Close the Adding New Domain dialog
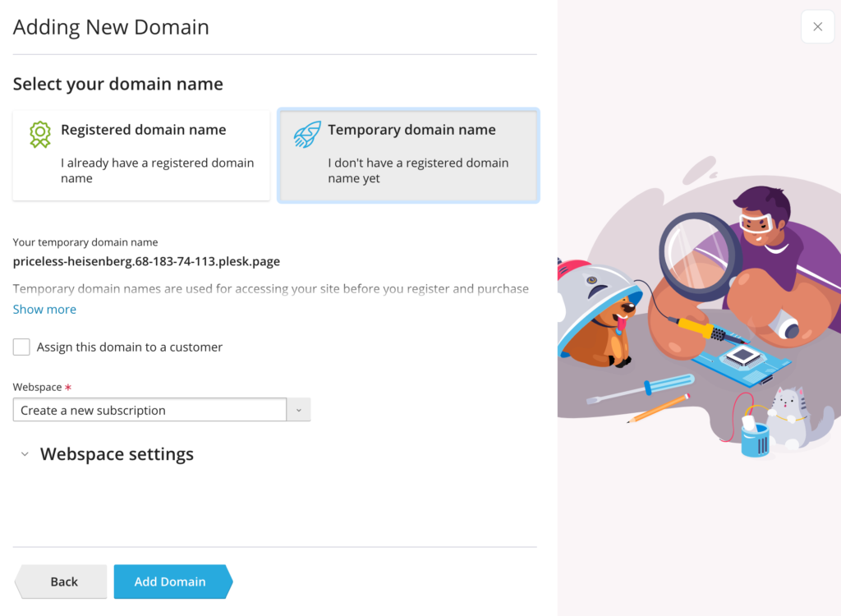Viewport: 841px width, 616px height. [x=817, y=27]
